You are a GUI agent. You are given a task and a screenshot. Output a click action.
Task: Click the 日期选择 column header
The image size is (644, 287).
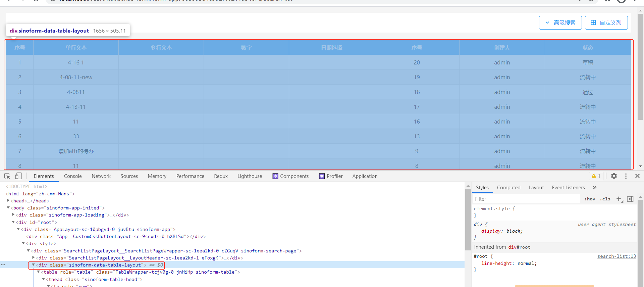click(x=331, y=48)
